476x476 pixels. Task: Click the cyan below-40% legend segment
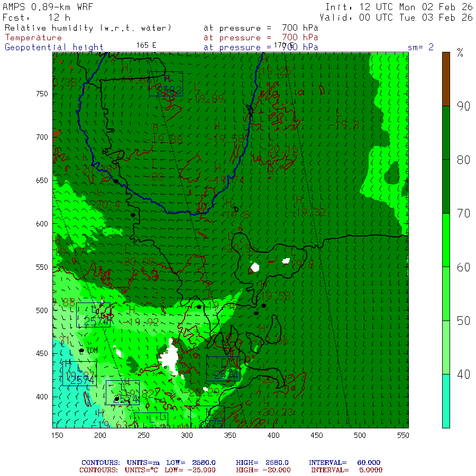click(446, 401)
